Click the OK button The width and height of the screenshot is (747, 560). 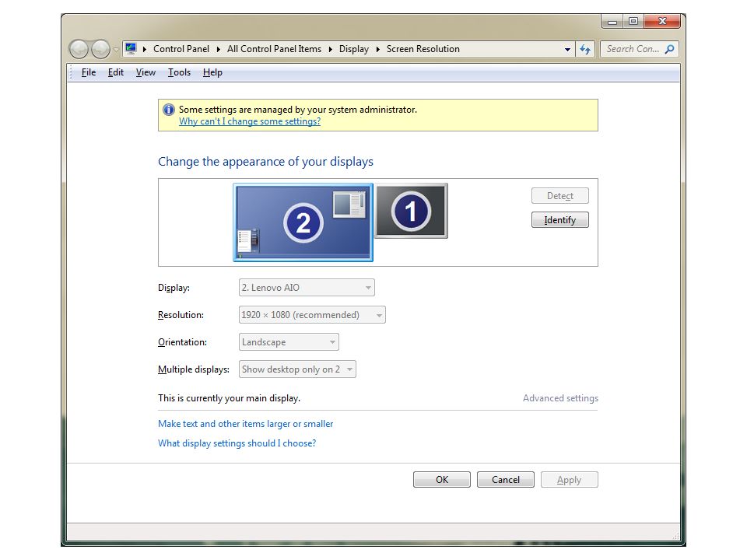coord(442,480)
